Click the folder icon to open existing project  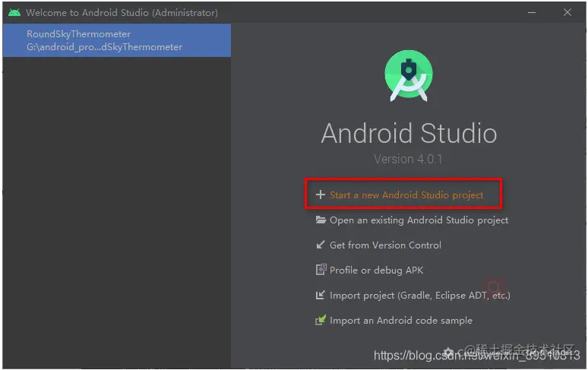click(x=321, y=220)
